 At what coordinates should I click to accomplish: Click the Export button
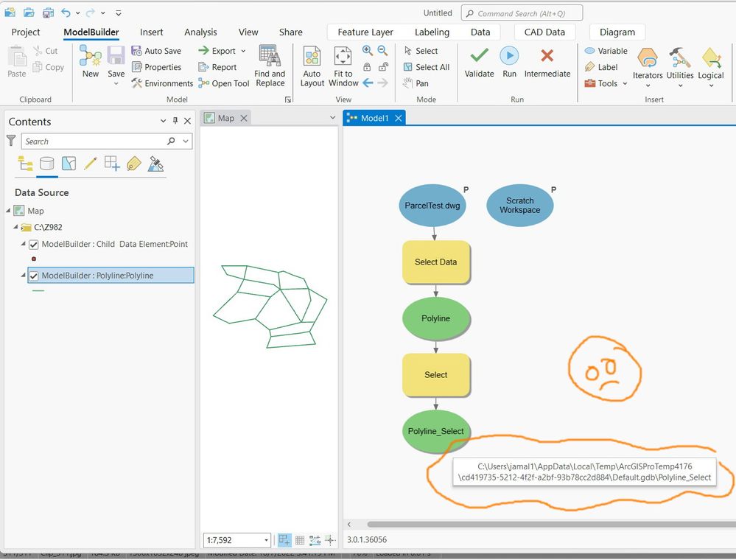[x=217, y=51]
